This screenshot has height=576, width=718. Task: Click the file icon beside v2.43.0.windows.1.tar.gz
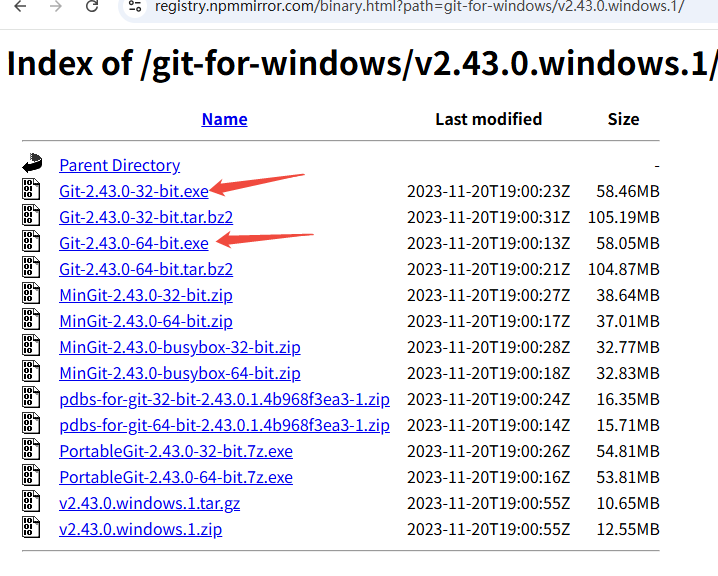click(31, 503)
